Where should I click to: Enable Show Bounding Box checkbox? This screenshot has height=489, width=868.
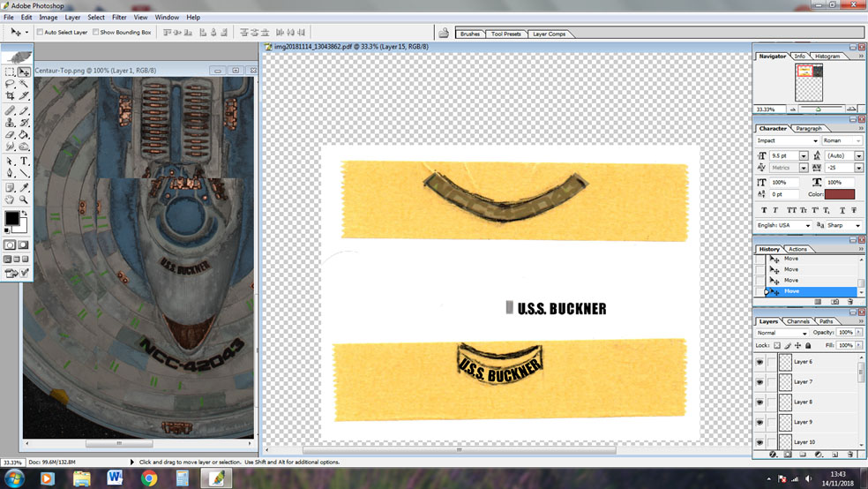(x=96, y=32)
